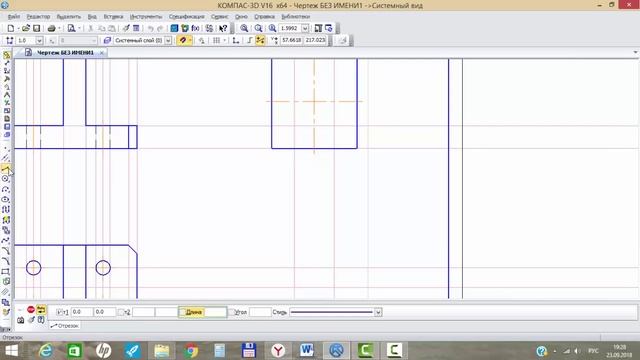Save the drawing with the floppy icon
Viewport: 640px width, 360px height.
36,28
